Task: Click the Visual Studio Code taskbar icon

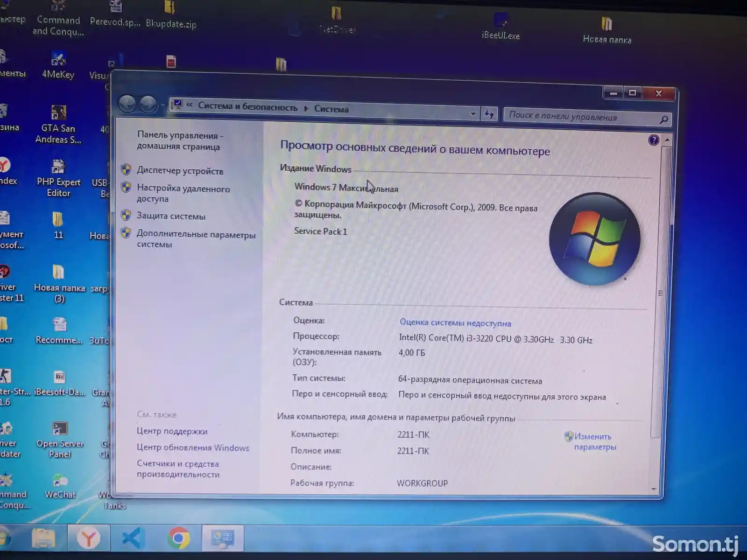Action: (x=133, y=539)
